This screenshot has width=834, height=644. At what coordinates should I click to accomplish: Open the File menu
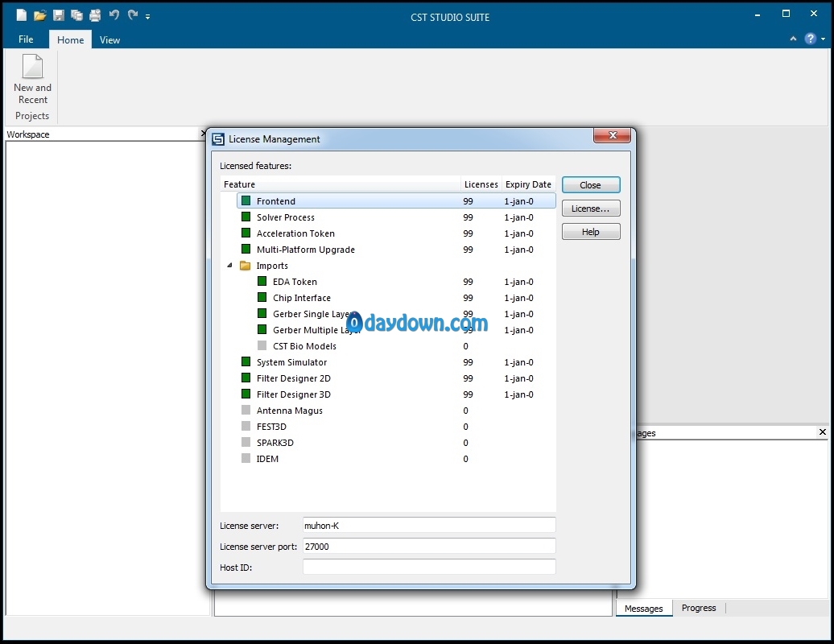pos(26,39)
